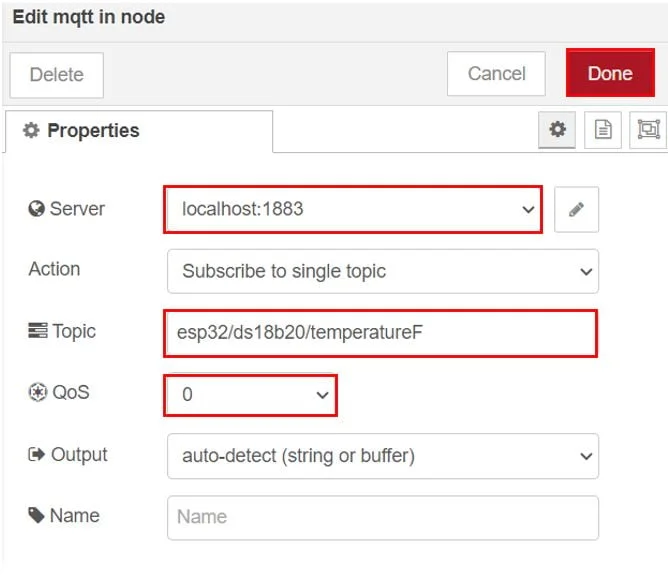Click the Server globe icon
Viewport: 668px width, 576px height.
(36, 209)
